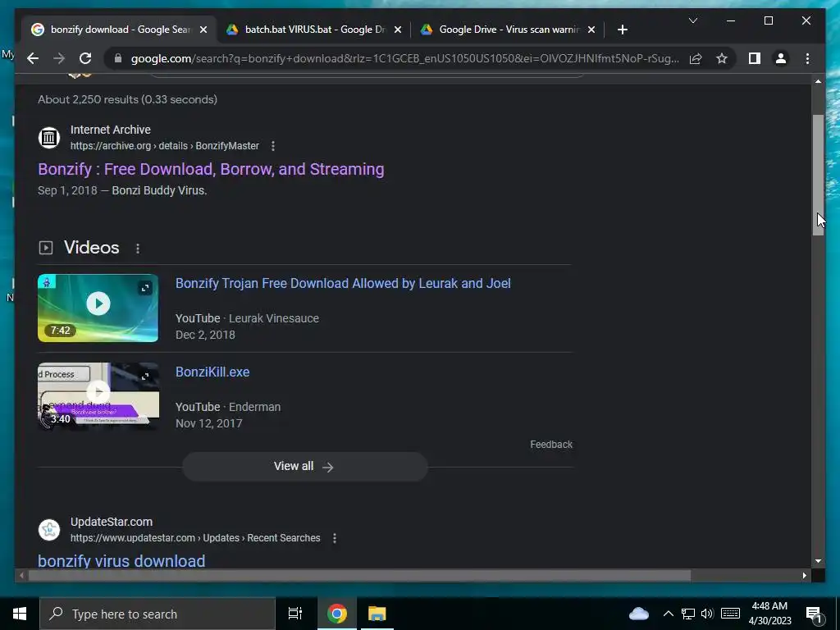Switch to batch.bat VIRUS.bat Google Drive tab

[314, 30]
